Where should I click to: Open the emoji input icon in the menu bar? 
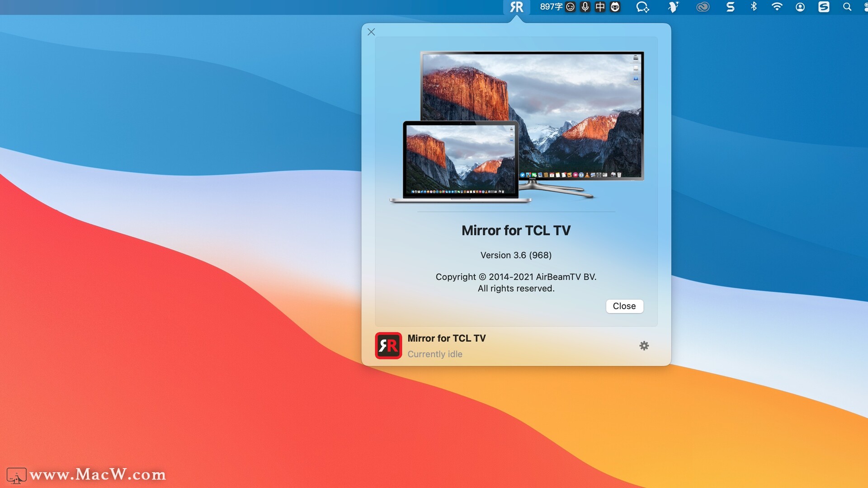click(x=570, y=7)
